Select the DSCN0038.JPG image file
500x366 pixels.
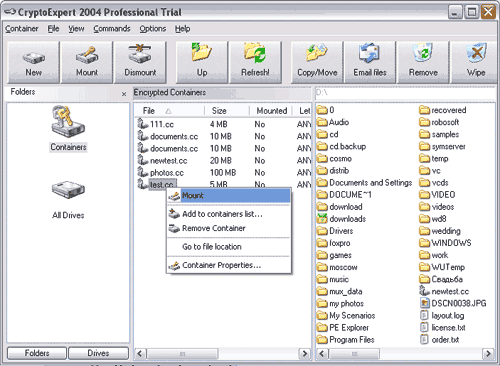pyautogui.click(x=453, y=303)
